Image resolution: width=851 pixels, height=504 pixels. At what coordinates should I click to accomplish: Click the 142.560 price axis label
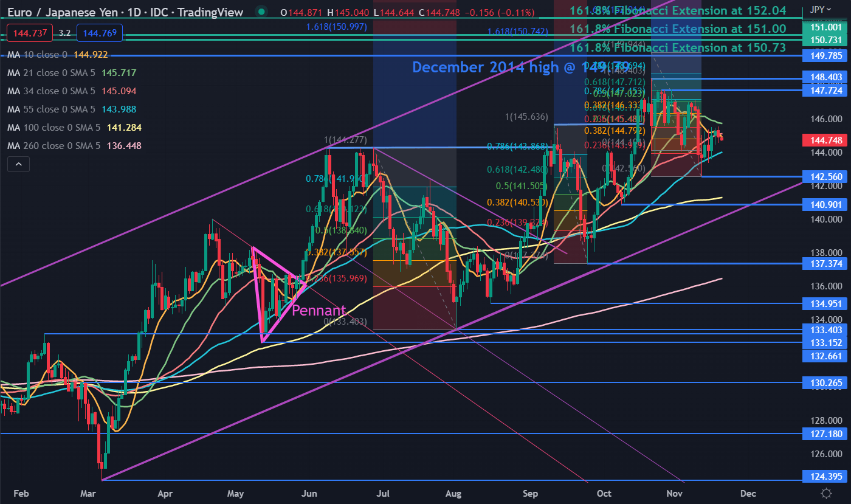pyautogui.click(x=825, y=176)
